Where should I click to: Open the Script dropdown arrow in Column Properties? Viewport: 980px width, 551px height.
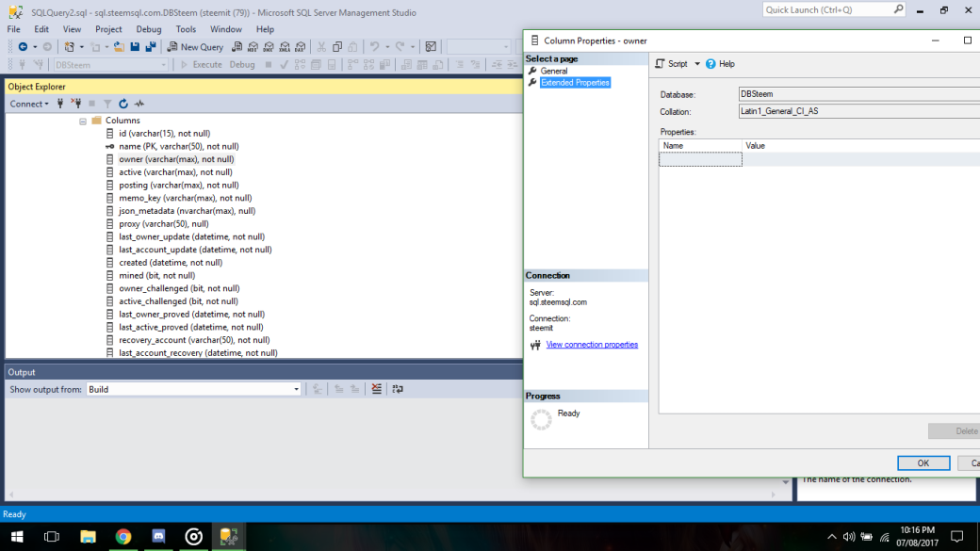coord(697,64)
